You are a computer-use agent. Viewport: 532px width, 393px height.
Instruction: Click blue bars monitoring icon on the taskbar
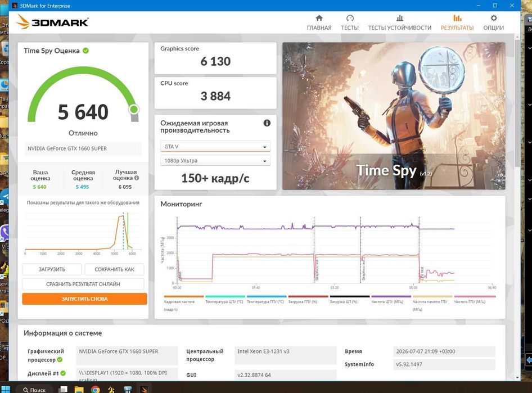(x=128, y=389)
